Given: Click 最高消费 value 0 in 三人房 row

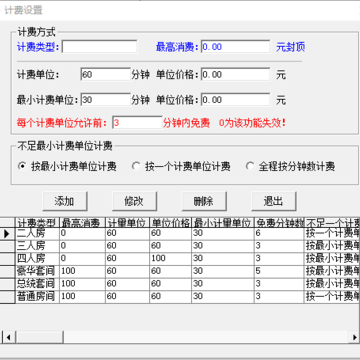Looking at the screenshot, I should 82,246.
